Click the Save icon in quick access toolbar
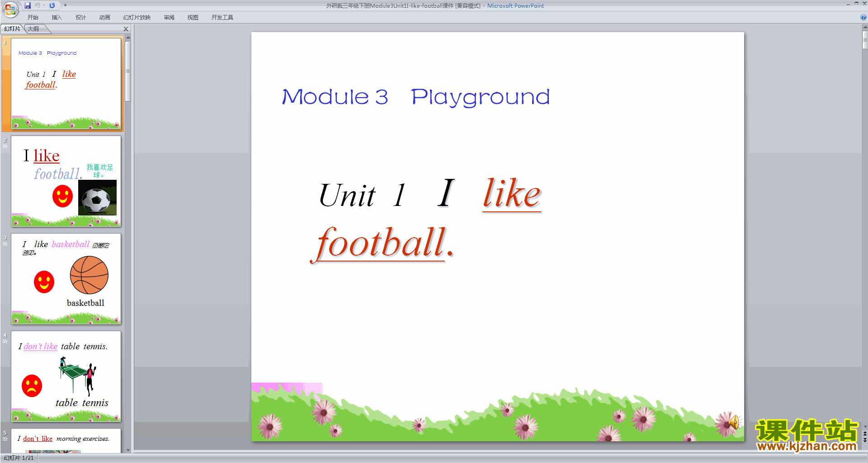The height and width of the screenshot is (463, 868). [28, 5]
